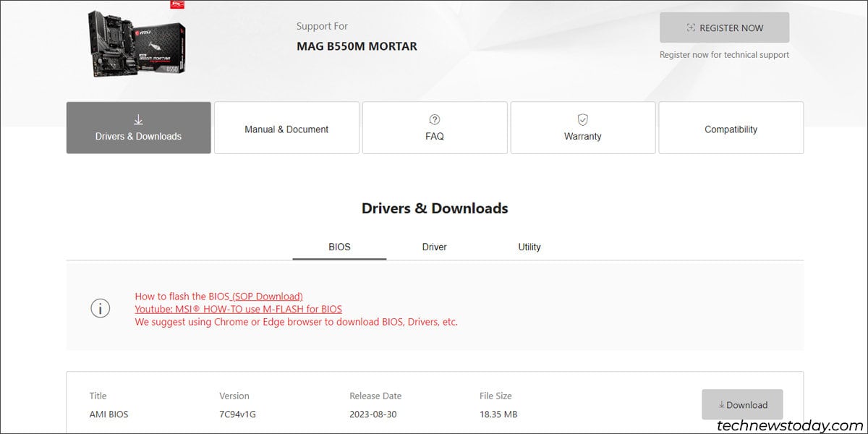Open the Manual & Document section
This screenshot has height=434, width=868.
(x=286, y=128)
